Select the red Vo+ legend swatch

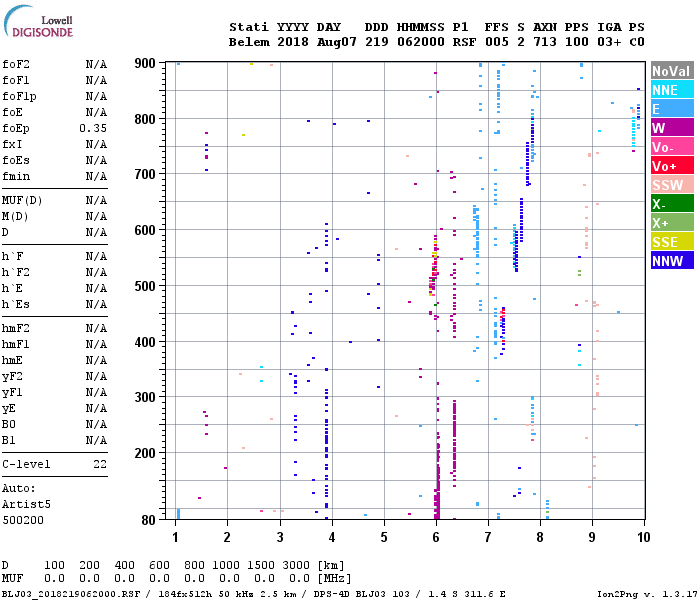pyautogui.click(x=672, y=166)
